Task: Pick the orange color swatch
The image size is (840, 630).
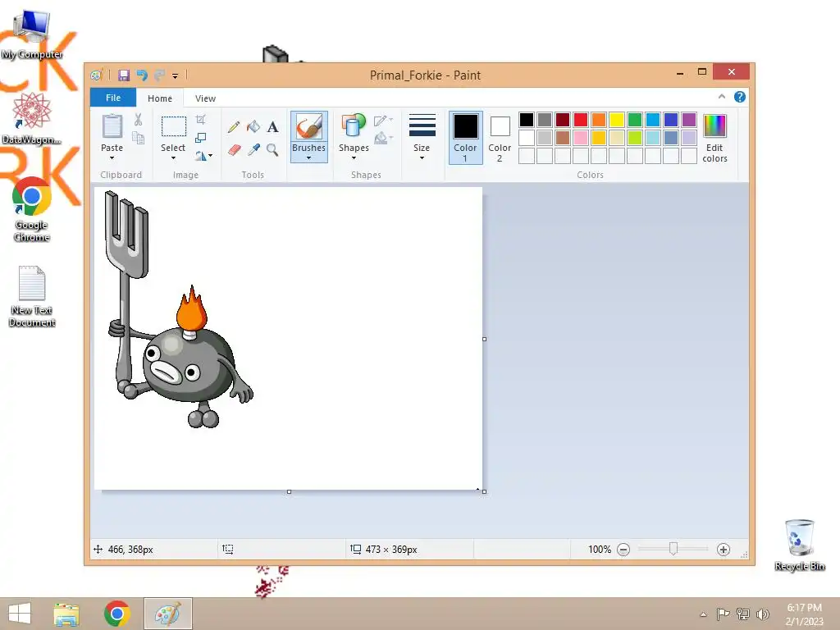Action: click(599, 120)
